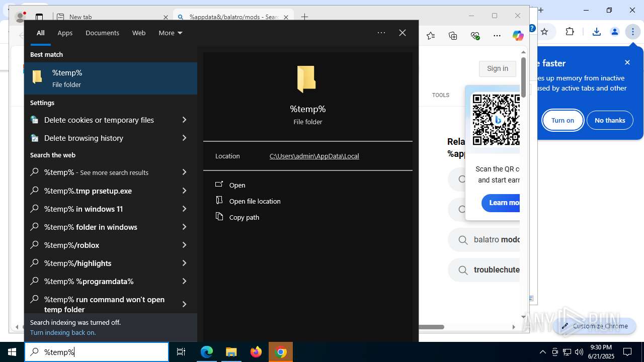Viewport: 644px width, 362px height.
Task: Close the Windows search panel
Action: (403, 33)
